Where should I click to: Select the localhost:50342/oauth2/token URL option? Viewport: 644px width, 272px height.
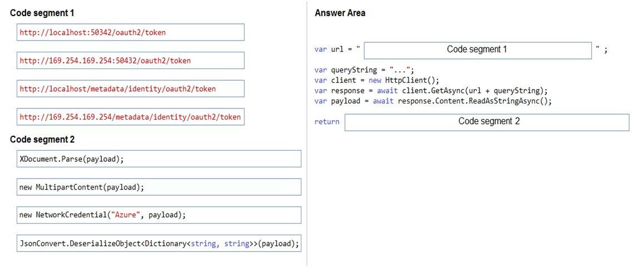click(x=131, y=32)
